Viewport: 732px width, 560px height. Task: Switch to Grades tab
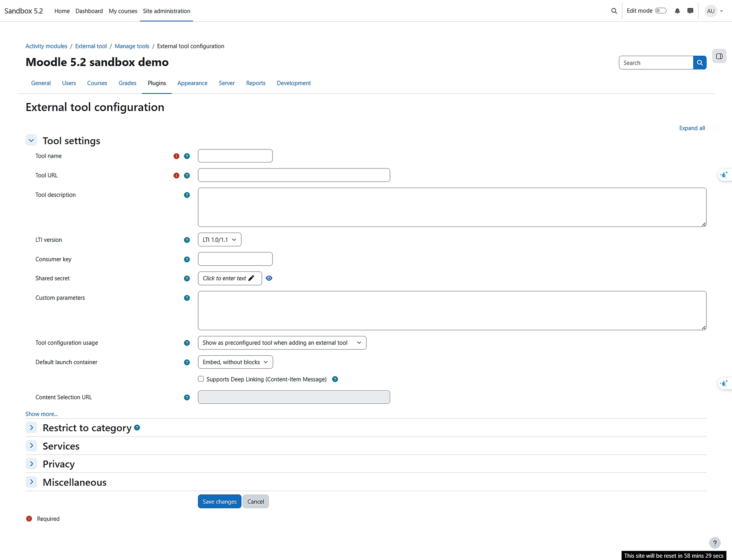click(x=127, y=83)
